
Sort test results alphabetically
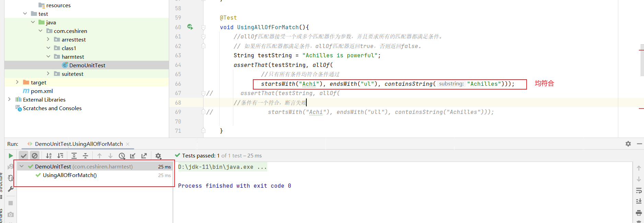(49, 156)
